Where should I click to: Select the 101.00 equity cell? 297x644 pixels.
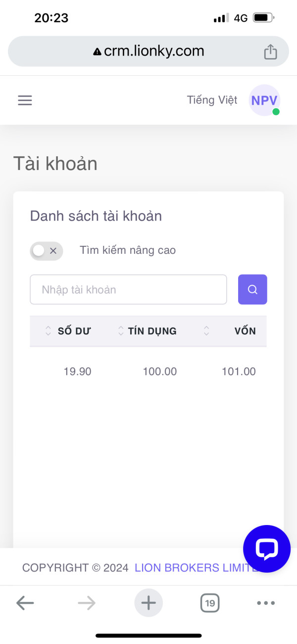click(239, 371)
